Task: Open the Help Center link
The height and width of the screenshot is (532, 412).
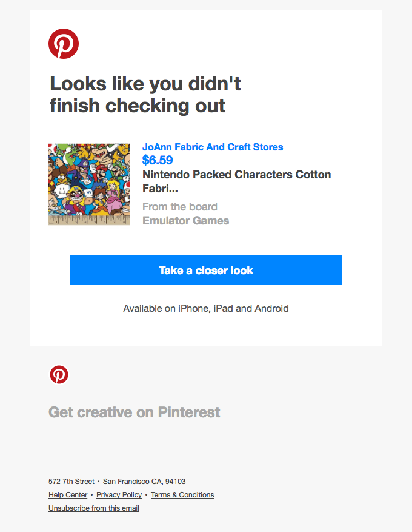Action: 68,495
